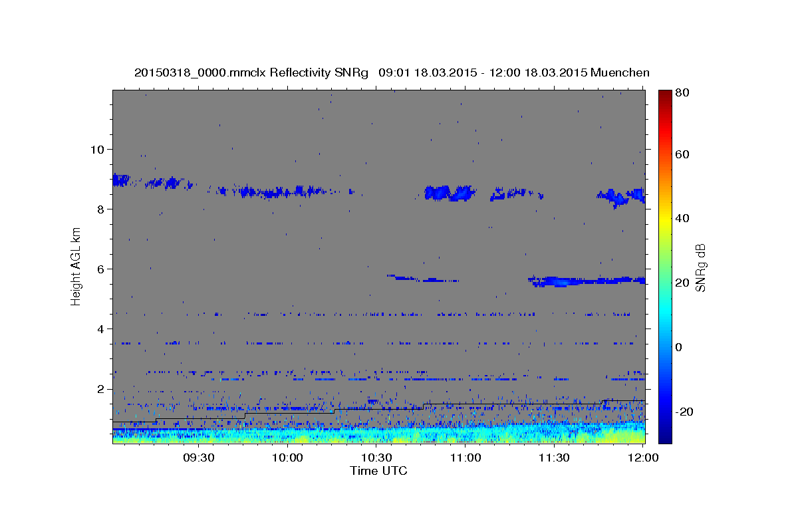Click the 10:30 time tick label
798x532 pixels.
tap(376, 458)
